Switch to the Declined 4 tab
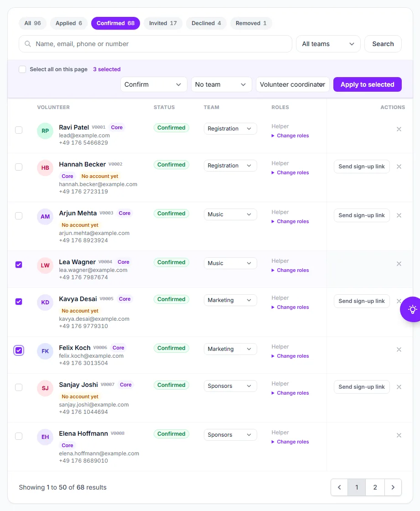 [x=206, y=23]
